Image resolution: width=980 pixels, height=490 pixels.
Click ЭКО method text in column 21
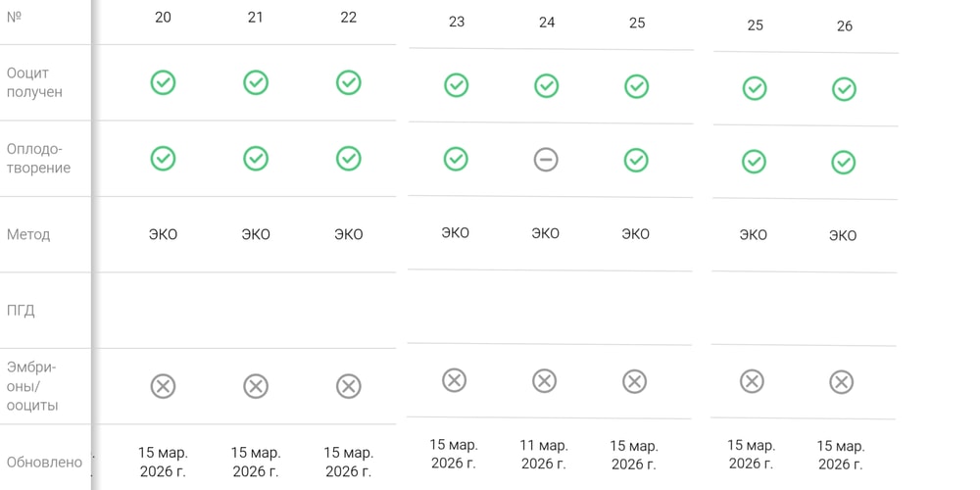(256, 234)
